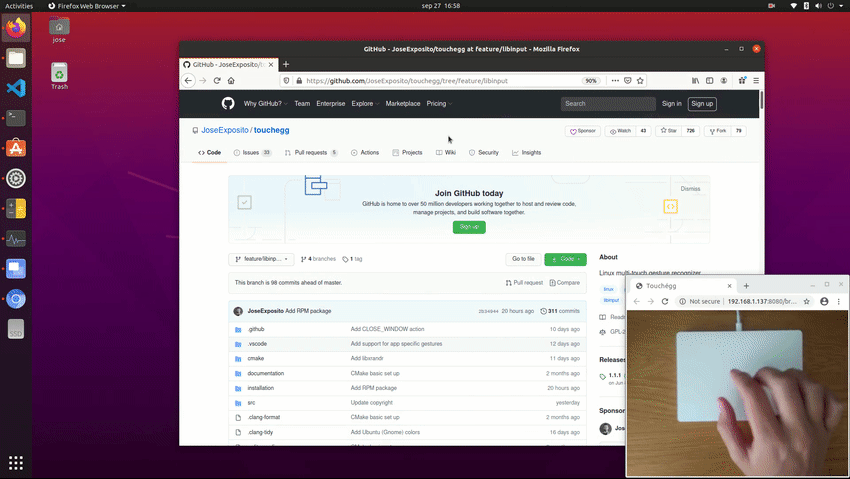Switch to the Actions tab
The width and height of the screenshot is (850, 479).
(x=365, y=153)
